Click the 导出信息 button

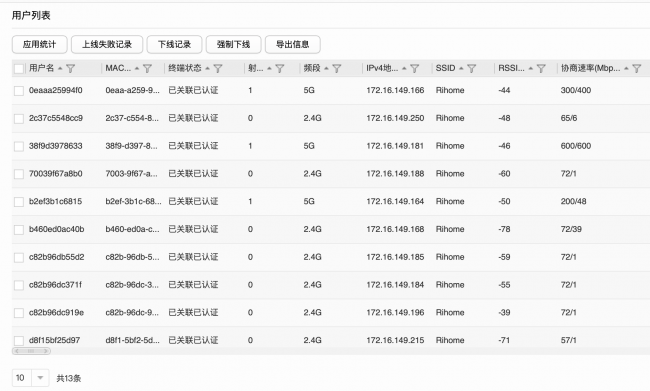[293, 44]
